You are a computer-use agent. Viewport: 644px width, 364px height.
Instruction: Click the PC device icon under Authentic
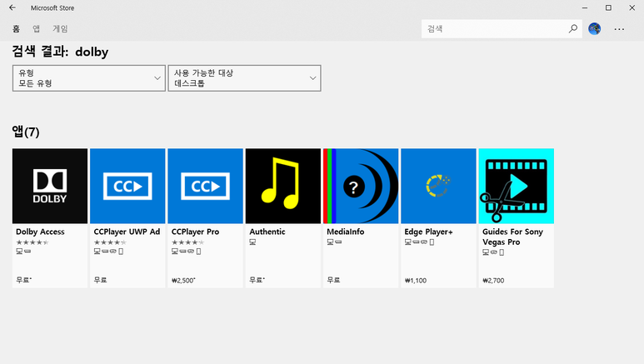[x=252, y=242]
